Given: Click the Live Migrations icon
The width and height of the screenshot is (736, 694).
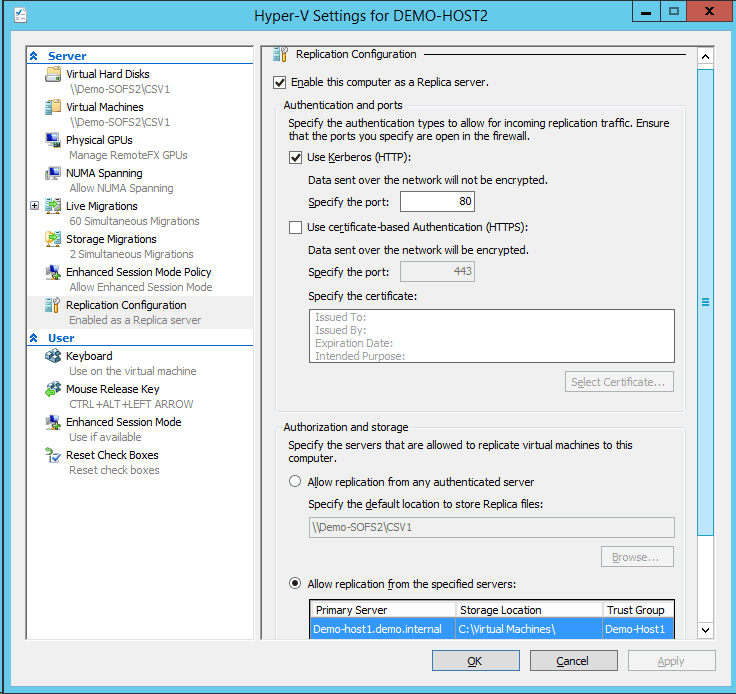Looking at the screenshot, I should click(53, 206).
